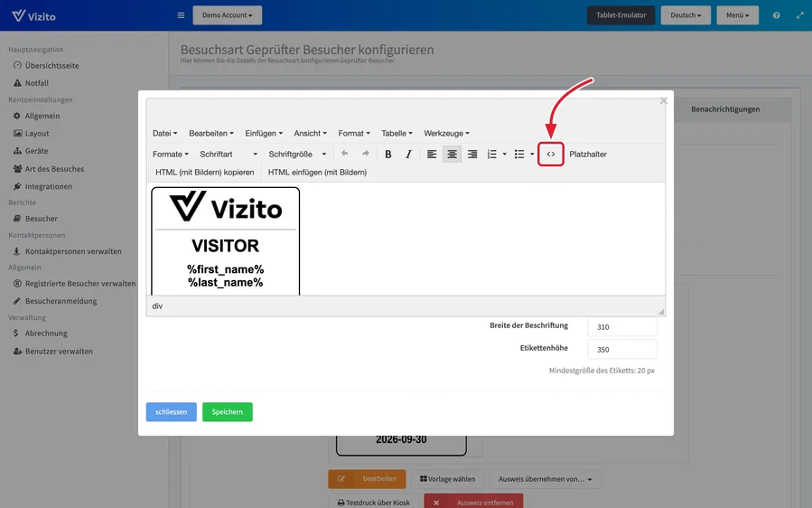Open Werkzeuge menu

446,133
